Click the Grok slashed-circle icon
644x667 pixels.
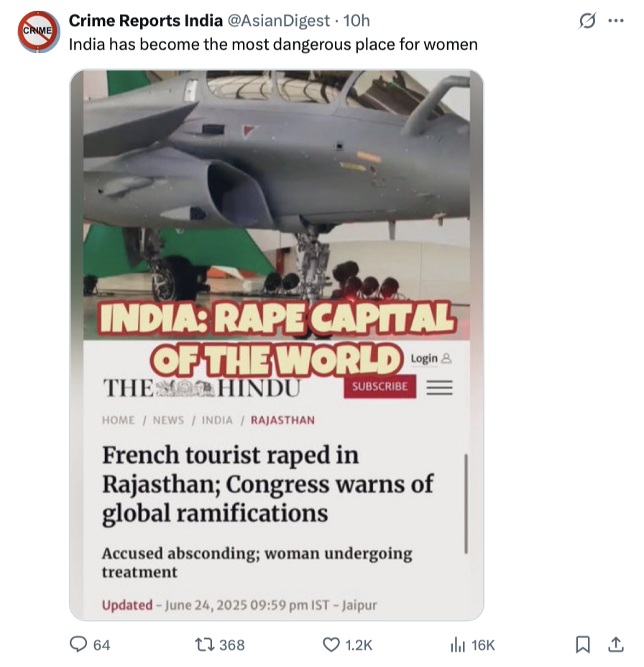click(x=587, y=20)
